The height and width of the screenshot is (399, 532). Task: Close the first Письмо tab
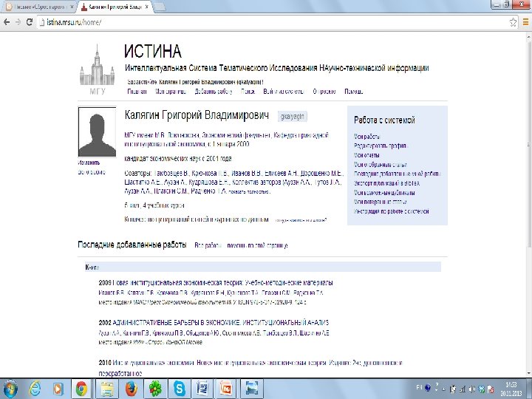point(72,7)
